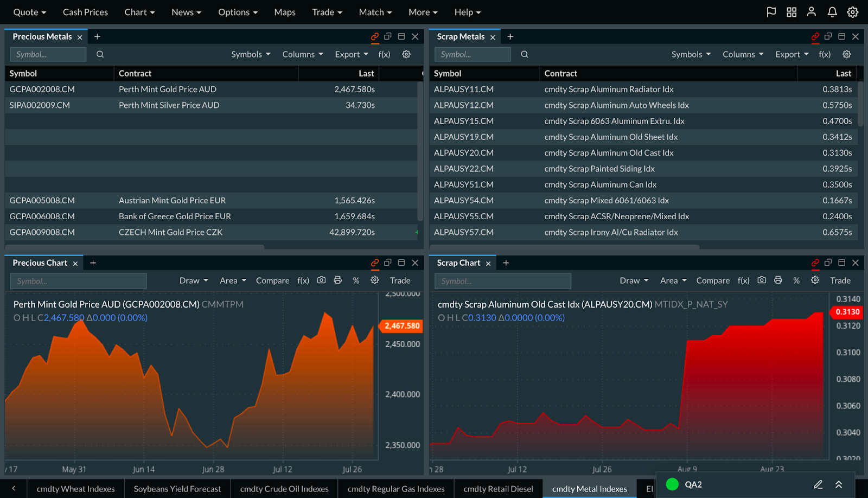
Task: Open f(x) expressions in Scrap Metals toolbar
Action: tap(825, 54)
